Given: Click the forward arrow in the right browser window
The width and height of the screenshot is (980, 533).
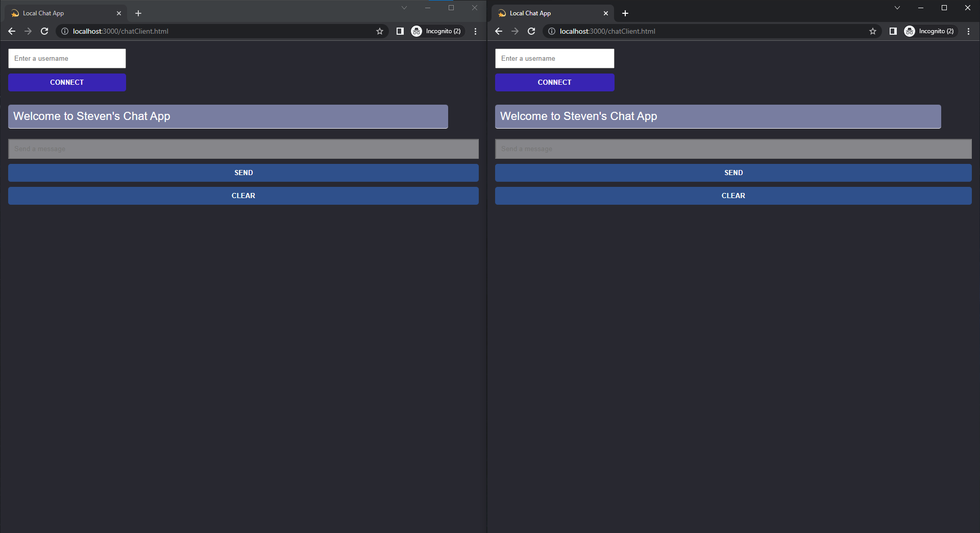Looking at the screenshot, I should [515, 31].
